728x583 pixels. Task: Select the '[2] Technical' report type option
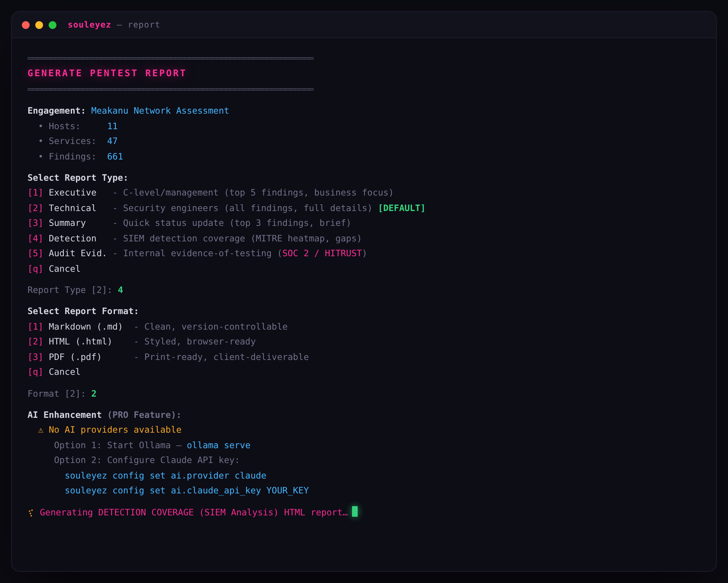tap(62, 208)
